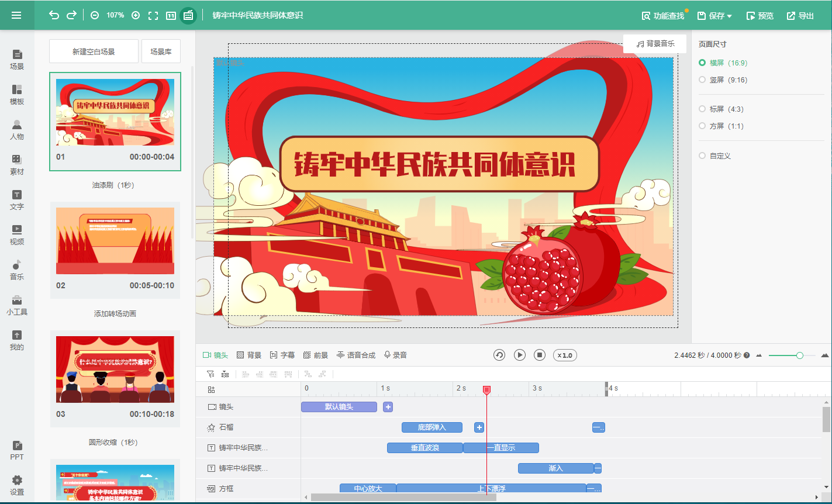Screen dimensions: 832x504
Task: Open 音乐 music panel in sidebar
Action: pos(17,270)
